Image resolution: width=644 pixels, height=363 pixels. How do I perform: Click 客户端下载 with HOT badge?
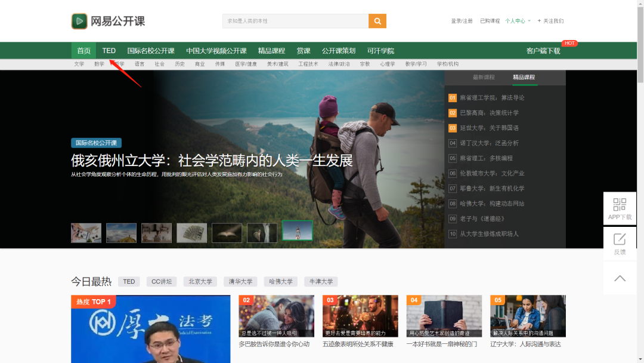pyautogui.click(x=543, y=51)
